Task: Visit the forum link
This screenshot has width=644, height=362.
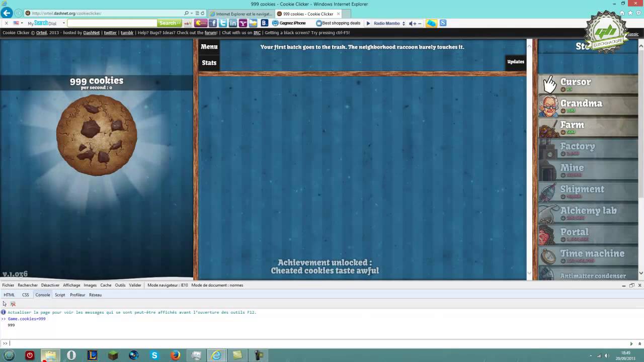Action: click(x=210, y=33)
